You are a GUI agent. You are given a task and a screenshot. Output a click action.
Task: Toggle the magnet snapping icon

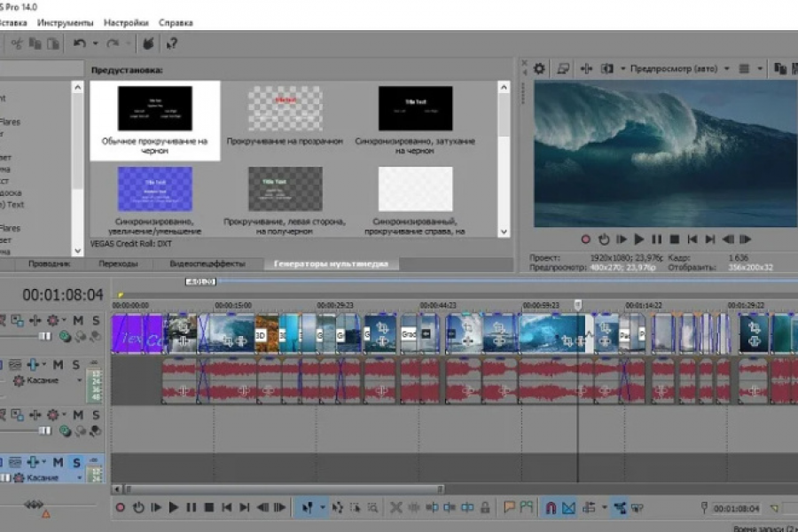tap(550, 508)
